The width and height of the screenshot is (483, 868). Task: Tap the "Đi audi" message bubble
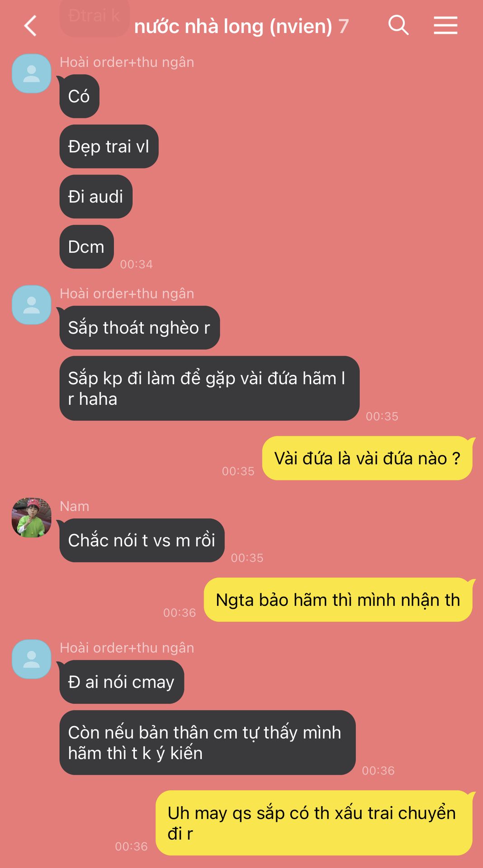[x=96, y=197]
